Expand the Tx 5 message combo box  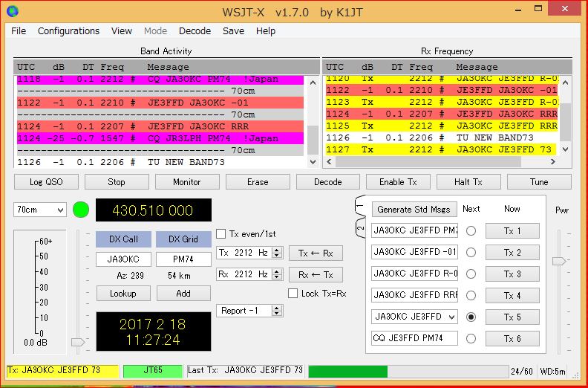pyautogui.click(x=451, y=317)
